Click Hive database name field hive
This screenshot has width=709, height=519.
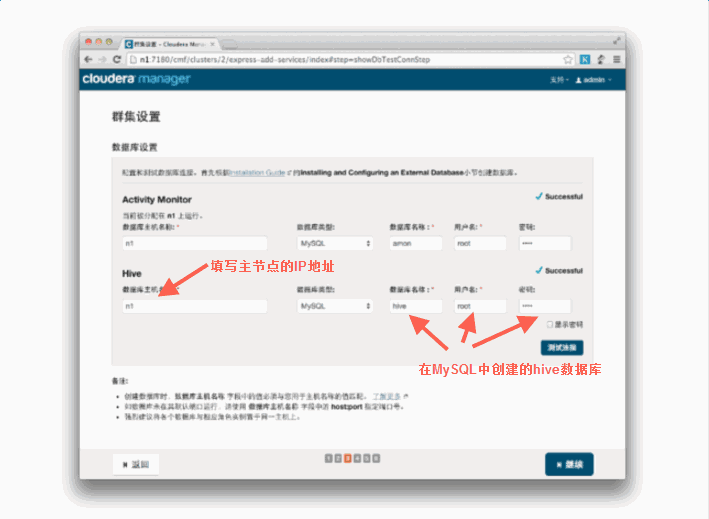416,306
